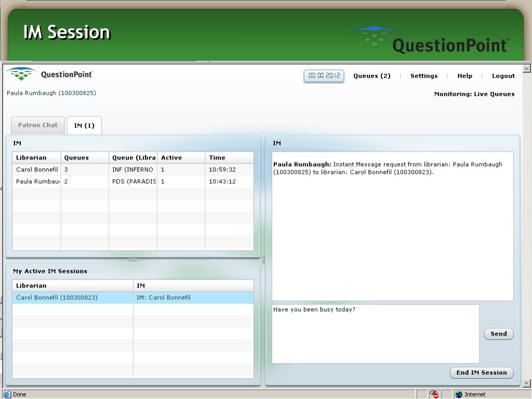Viewport: 532px width, 399px height.
Task: Click the scrollbar down arrow
Action: [x=527, y=383]
